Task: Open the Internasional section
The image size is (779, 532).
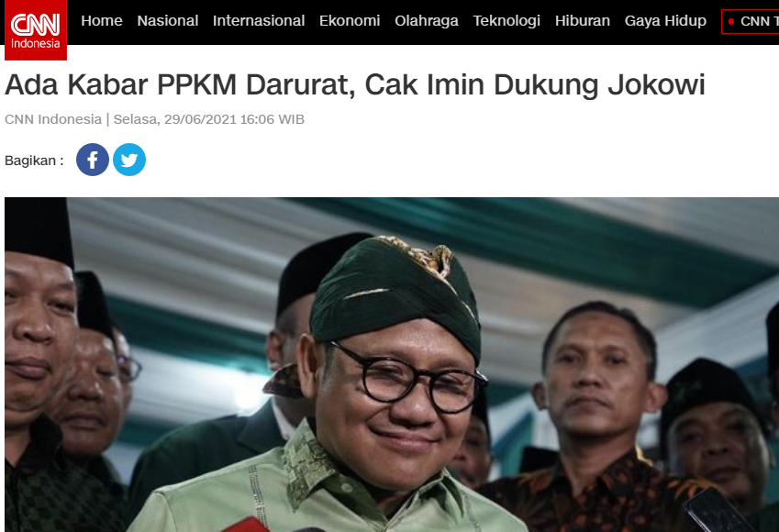Action: click(259, 21)
